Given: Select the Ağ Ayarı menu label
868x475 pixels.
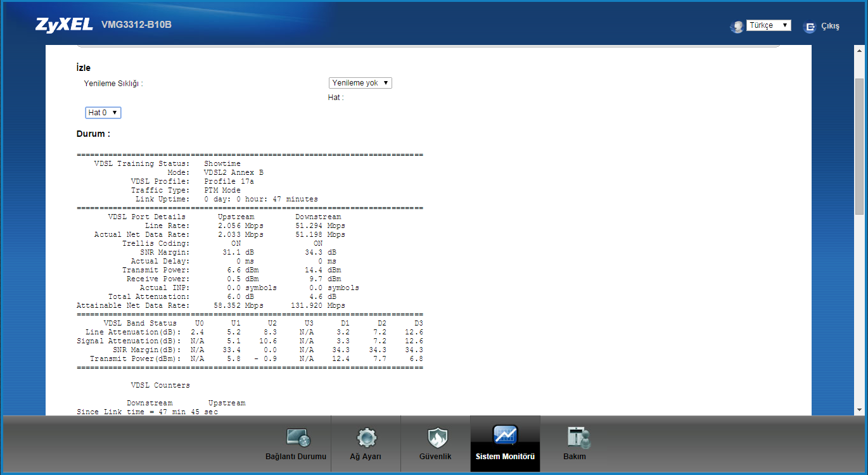Looking at the screenshot, I should pyautogui.click(x=366, y=457).
